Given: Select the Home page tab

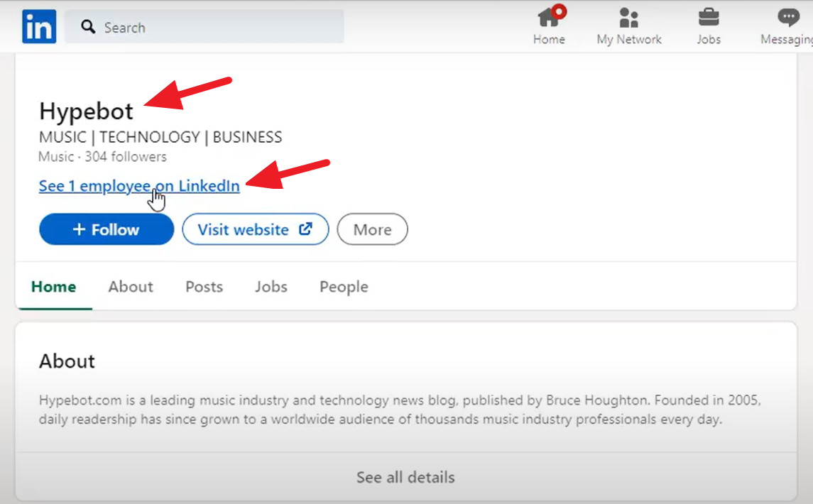Looking at the screenshot, I should click(x=53, y=287).
